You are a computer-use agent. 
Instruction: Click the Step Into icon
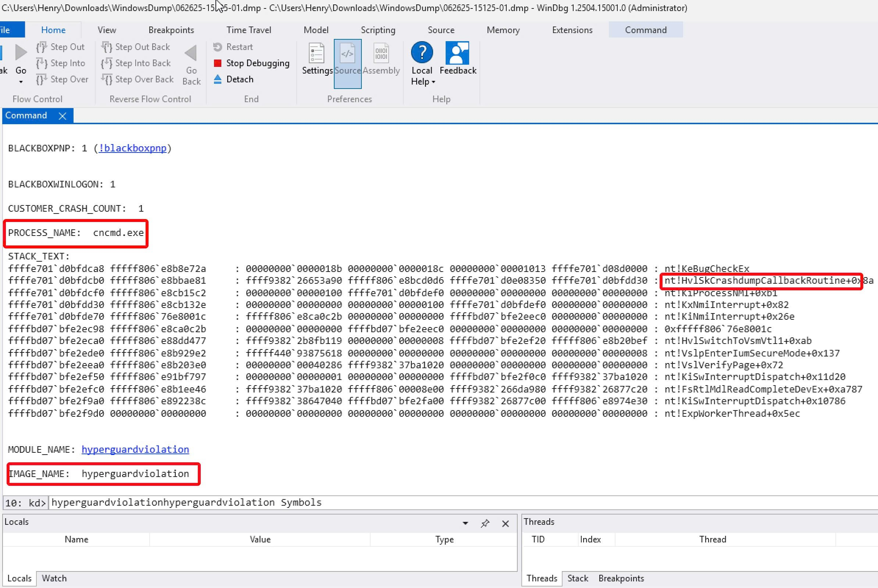[41, 63]
